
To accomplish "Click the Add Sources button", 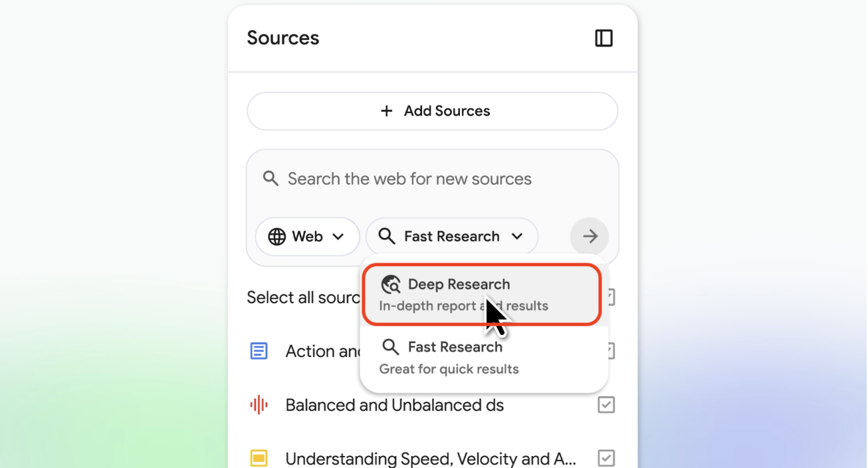I will click(432, 111).
